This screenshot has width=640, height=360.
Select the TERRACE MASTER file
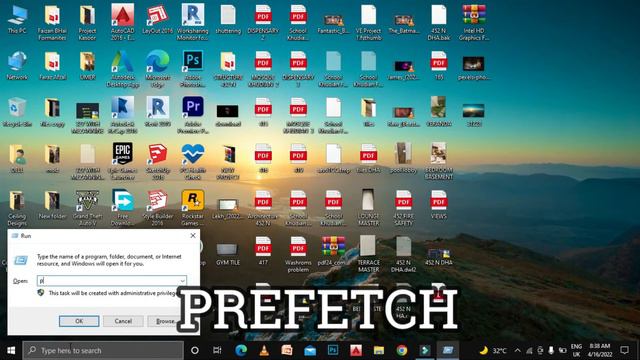coord(368,255)
